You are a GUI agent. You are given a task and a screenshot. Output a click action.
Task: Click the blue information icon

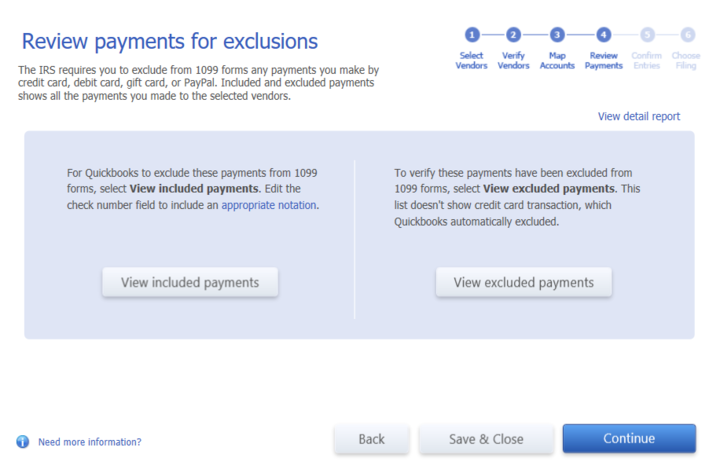click(22, 441)
